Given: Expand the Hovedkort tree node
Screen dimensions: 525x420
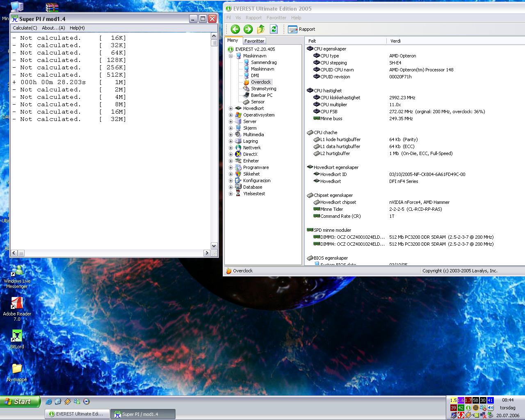Looking at the screenshot, I should 231,108.
